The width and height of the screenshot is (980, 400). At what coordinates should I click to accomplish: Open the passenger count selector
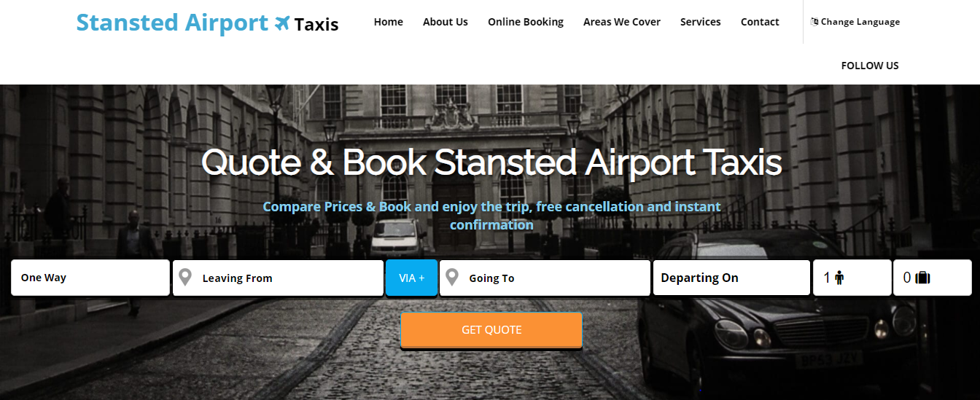(x=852, y=278)
